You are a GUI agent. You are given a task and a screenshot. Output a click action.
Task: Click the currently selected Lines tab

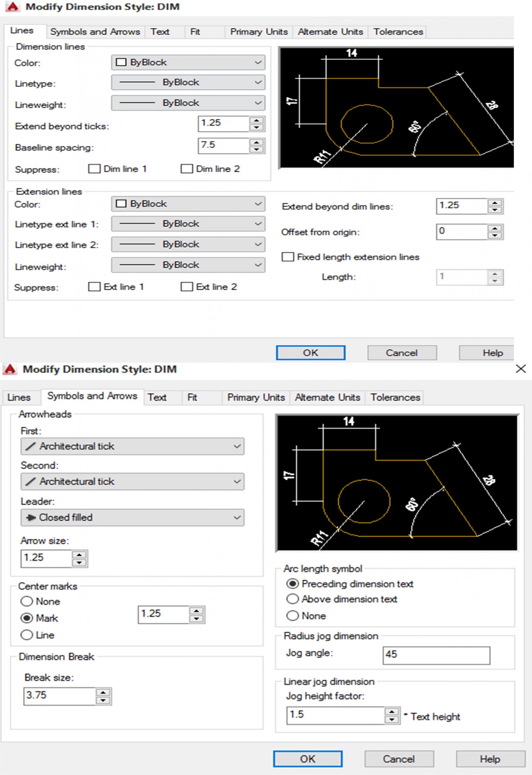(x=22, y=31)
